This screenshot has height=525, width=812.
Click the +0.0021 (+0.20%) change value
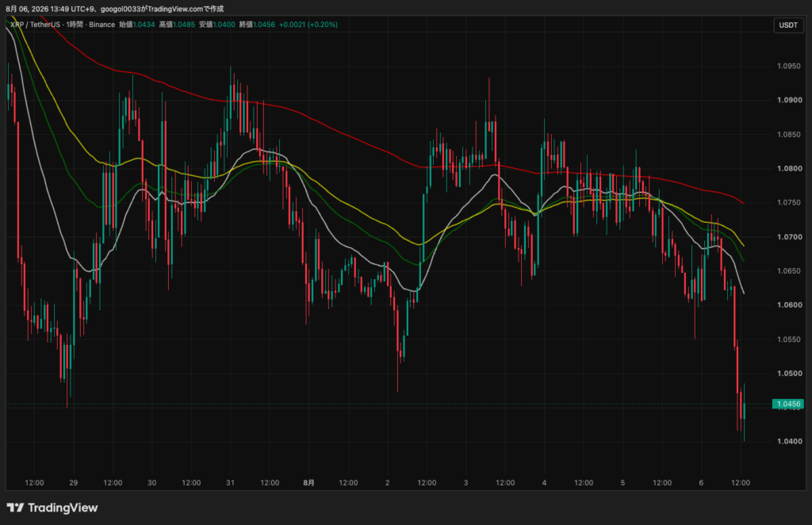click(308, 25)
